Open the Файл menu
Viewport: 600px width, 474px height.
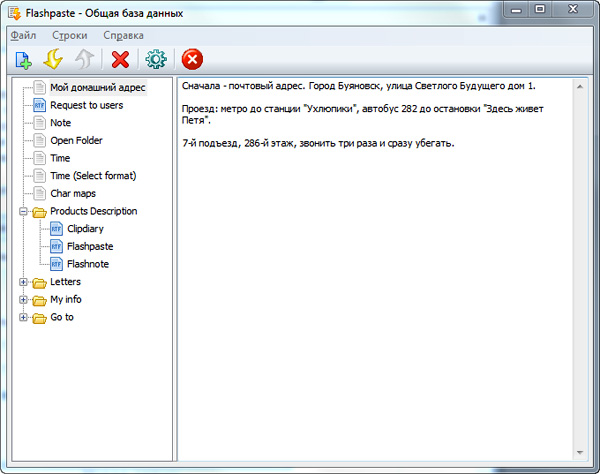23,35
